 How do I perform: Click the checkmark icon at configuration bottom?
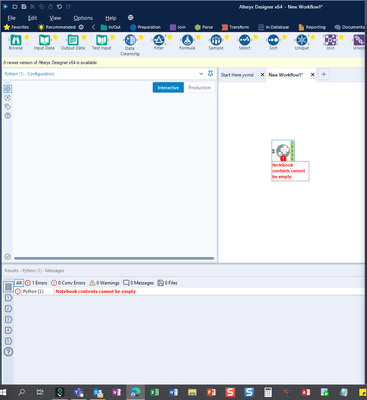point(8,257)
